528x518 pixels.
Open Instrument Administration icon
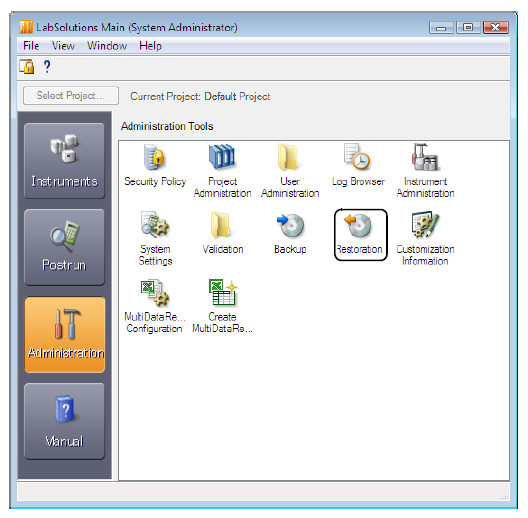[425, 171]
